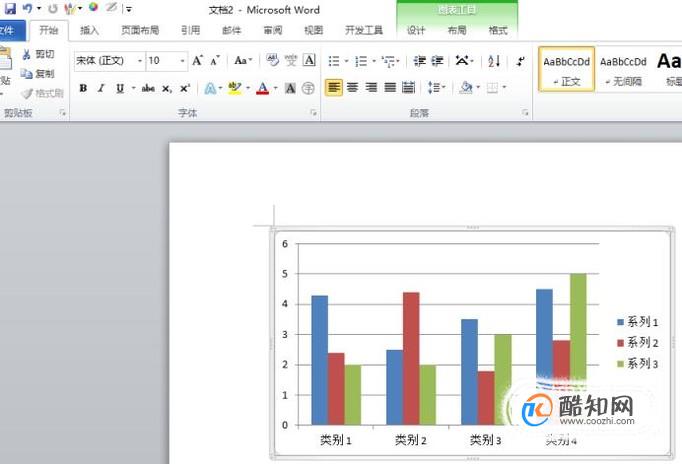Toggle align left paragraph button
Screen dimensions: 682x464
coord(334,87)
